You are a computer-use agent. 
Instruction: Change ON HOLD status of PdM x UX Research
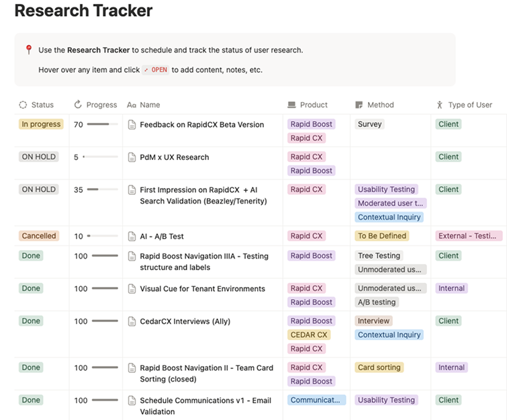click(x=38, y=157)
